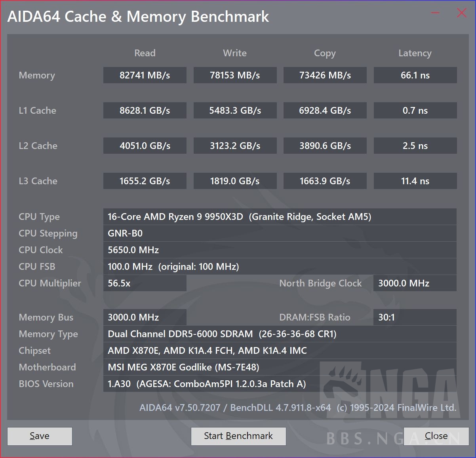Click the Close button at bottom
The image size is (476, 458).
click(436, 436)
